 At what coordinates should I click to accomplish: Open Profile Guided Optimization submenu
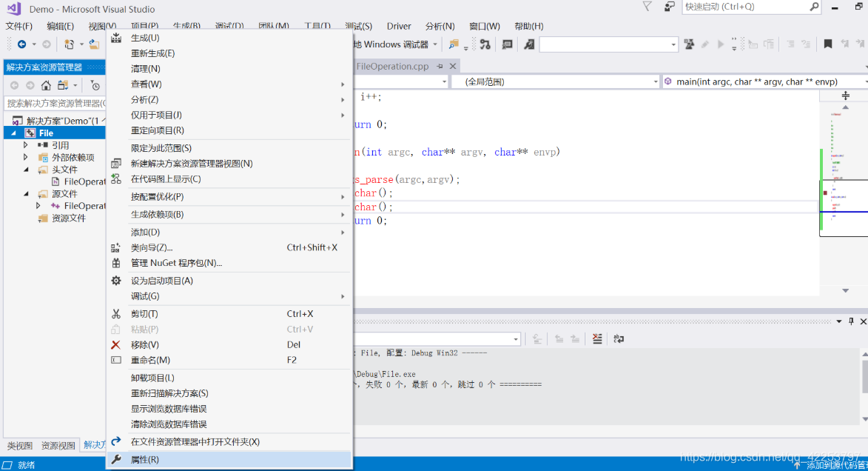pyautogui.click(x=229, y=197)
